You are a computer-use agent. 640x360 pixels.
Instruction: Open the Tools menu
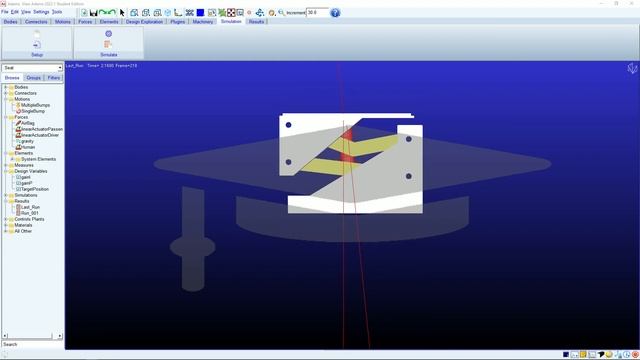pyautogui.click(x=57, y=12)
